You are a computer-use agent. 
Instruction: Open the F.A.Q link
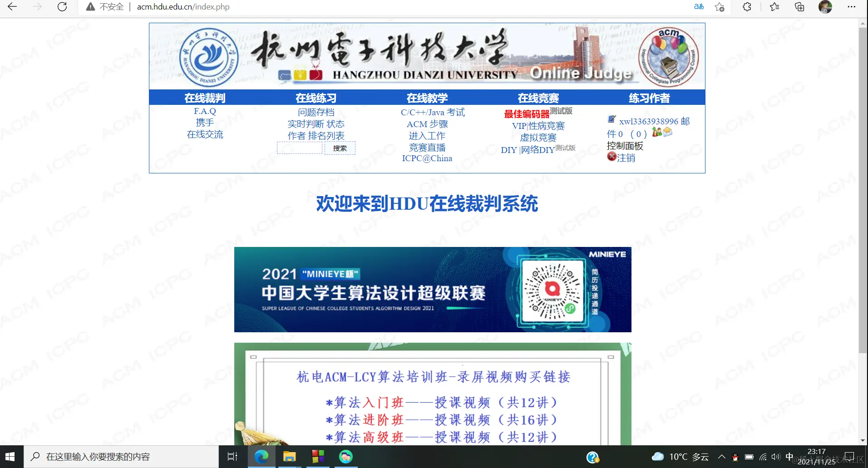tap(205, 111)
